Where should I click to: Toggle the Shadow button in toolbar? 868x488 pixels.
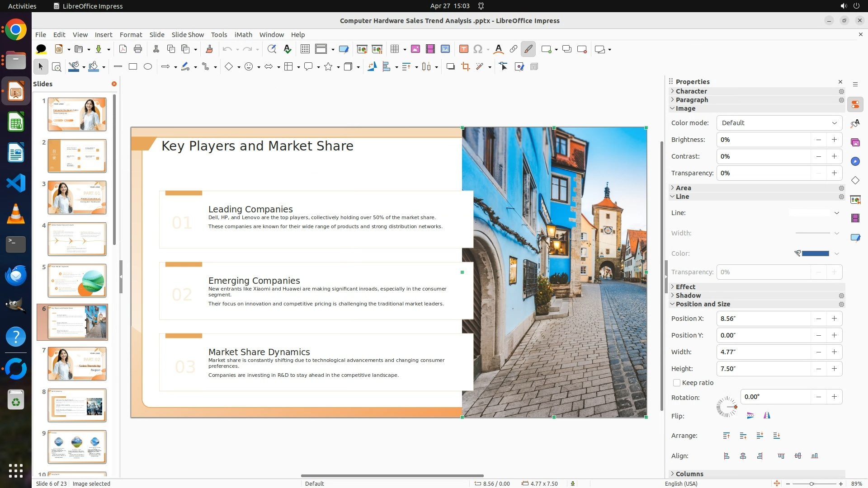point(450,67)
